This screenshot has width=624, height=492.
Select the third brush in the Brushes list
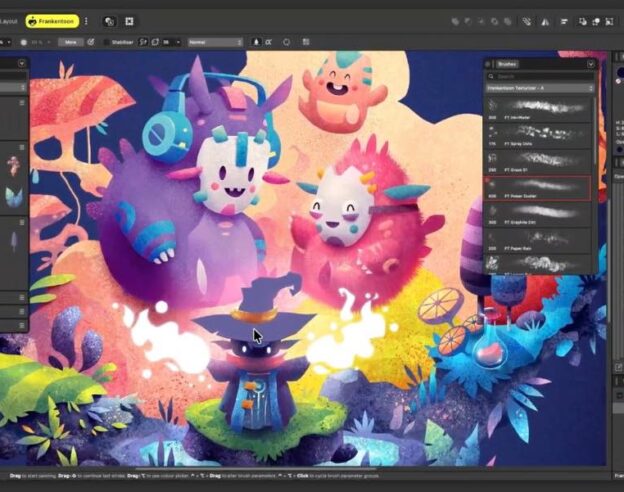click(538, 161)
